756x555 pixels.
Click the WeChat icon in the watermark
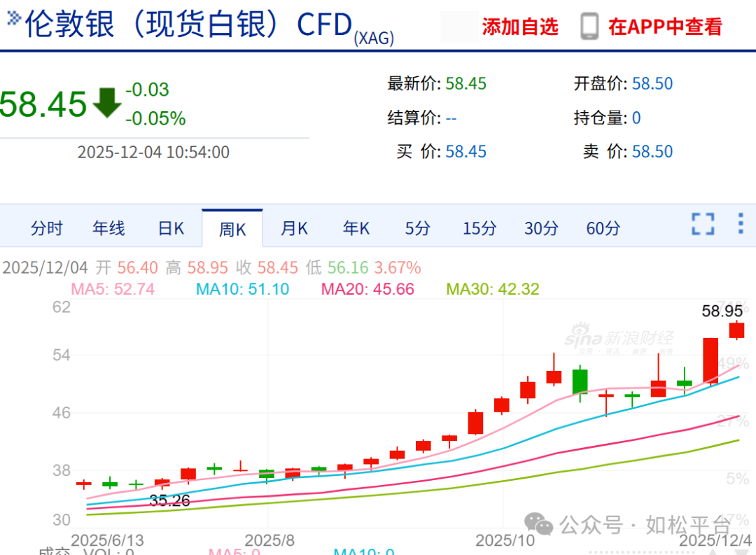pos(538,524)
